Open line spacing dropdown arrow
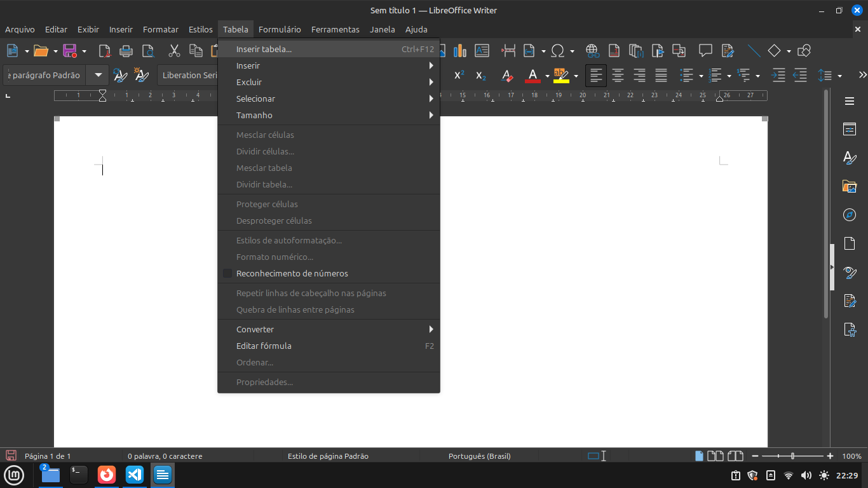 (x=839, y=76)
